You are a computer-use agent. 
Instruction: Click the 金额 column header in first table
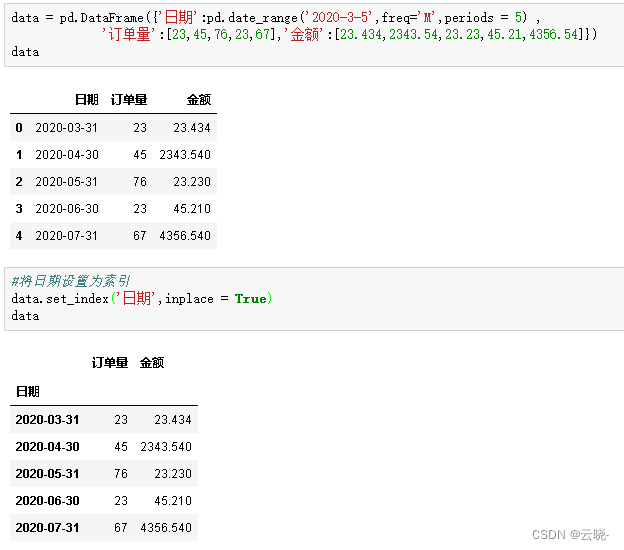pyautogui.click(x=199, y=99)
